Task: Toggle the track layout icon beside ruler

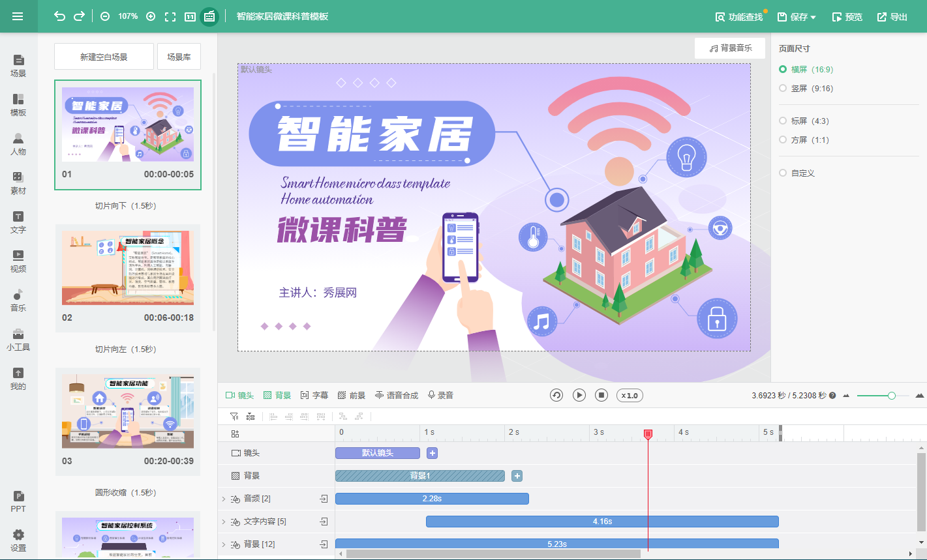Action: 236,434
